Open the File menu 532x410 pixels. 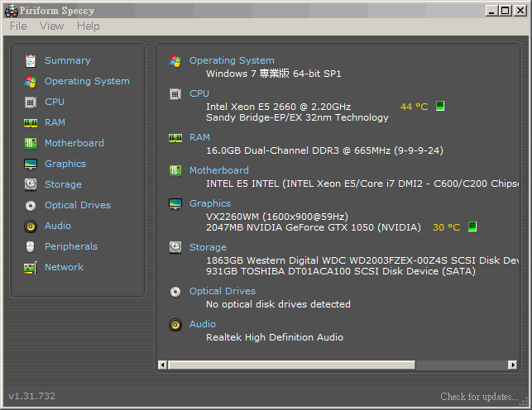(x=18, y=26)
